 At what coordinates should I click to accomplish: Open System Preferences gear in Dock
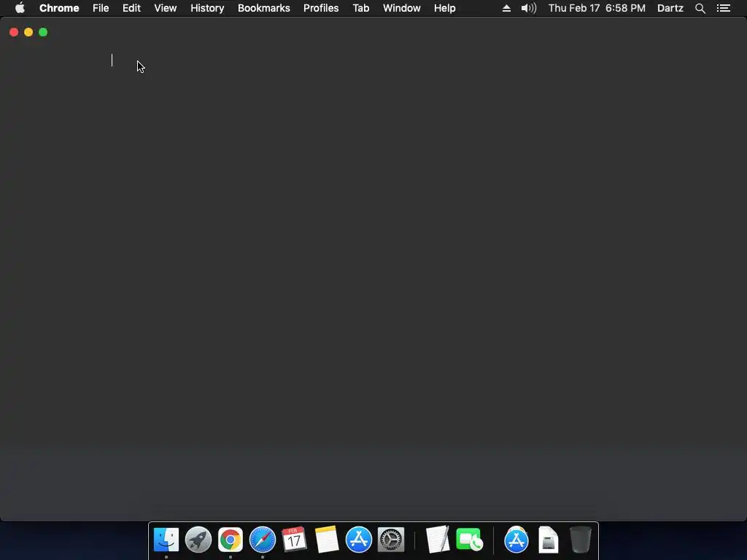click(391, 540)
